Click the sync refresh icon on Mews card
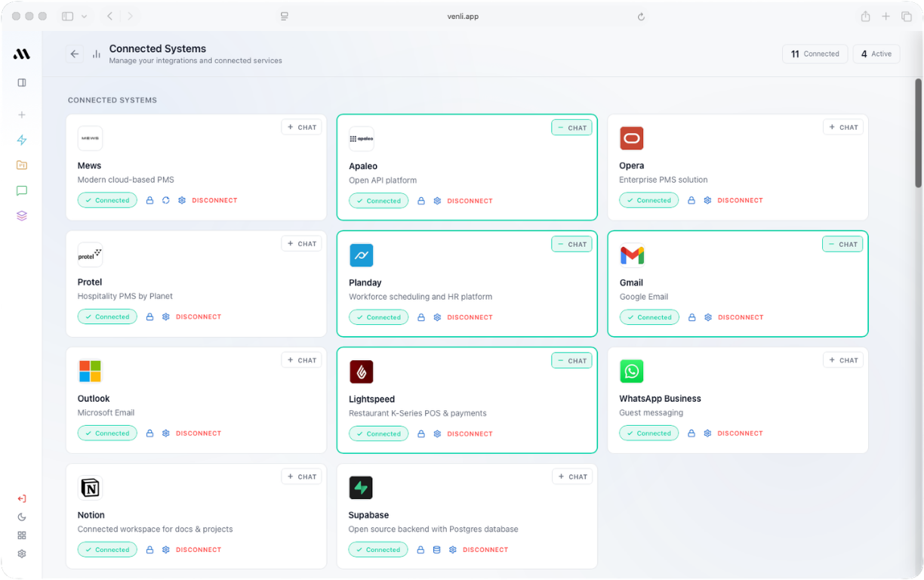Image resolution: width=924 pixels, height=580 pixels. pos(166,201)
